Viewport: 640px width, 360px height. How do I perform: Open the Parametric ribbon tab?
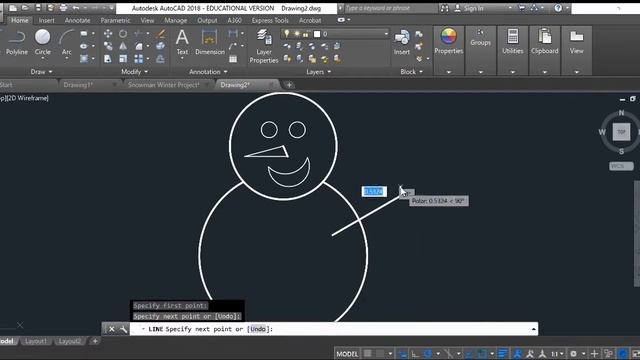pos(115,20)
